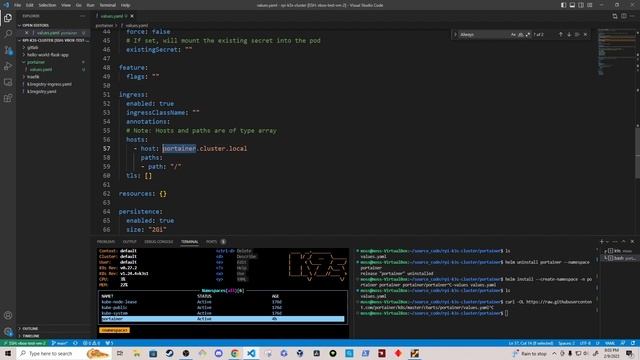Open the Source Control view in the activity bar
Viewport: 640px width, 360px height.
pyautogui.click(x=8, y=50)
